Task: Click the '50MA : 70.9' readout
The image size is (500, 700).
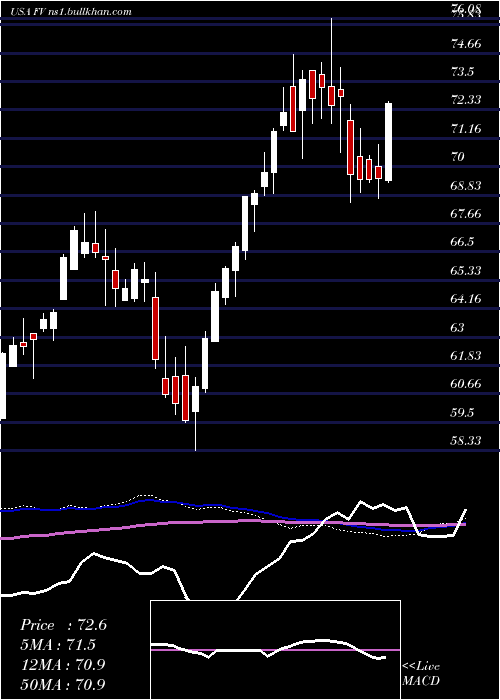Action: click(62, 684)
